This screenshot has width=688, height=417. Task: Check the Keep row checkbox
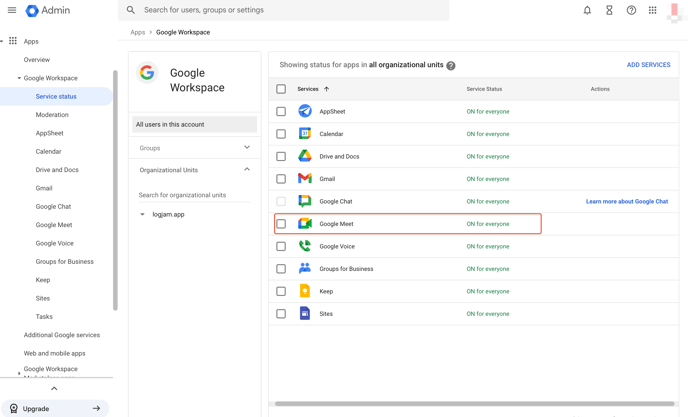click(281, 291)
